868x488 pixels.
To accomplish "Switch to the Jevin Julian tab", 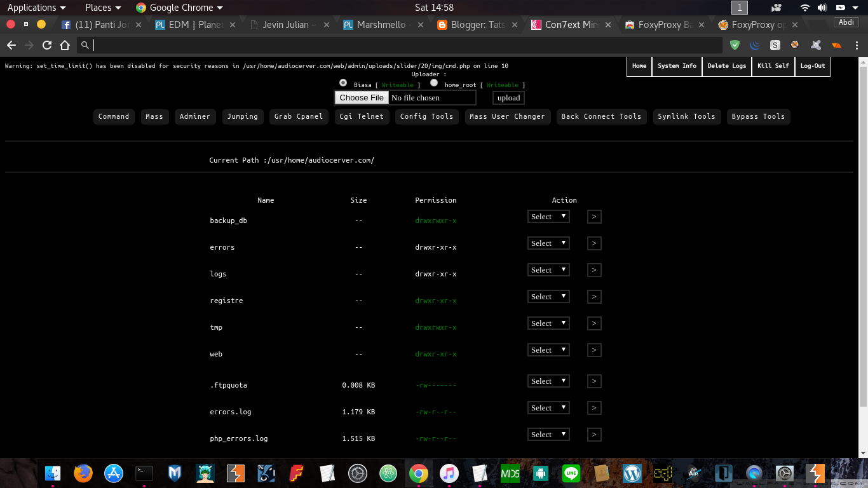I will 288,25.
